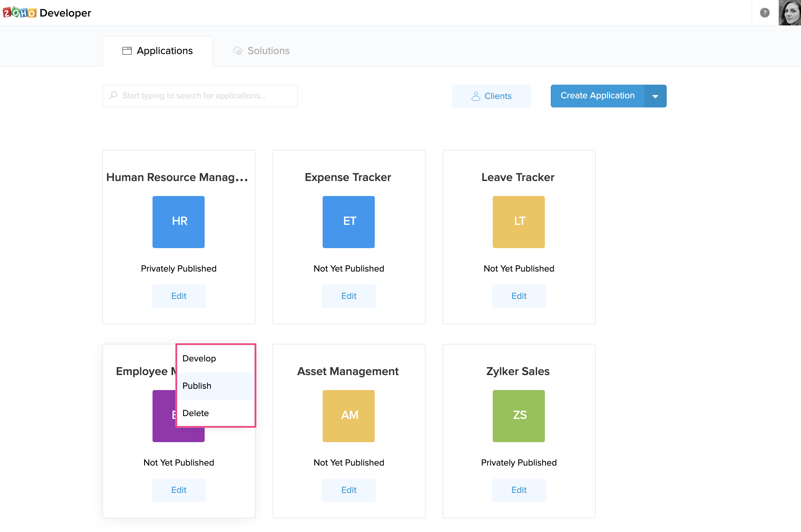Click the Applications tab
The height and width of the screenshot is (532, 801).
[157, 50]
